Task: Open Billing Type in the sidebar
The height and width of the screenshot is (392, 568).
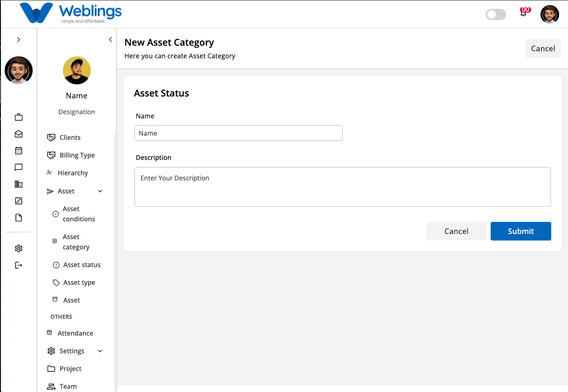Action: coord(77,155)
